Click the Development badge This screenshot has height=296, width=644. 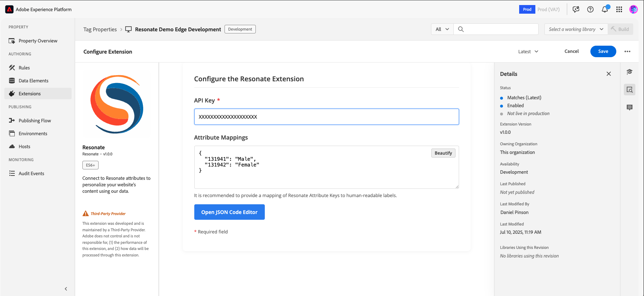coord(240,29)
